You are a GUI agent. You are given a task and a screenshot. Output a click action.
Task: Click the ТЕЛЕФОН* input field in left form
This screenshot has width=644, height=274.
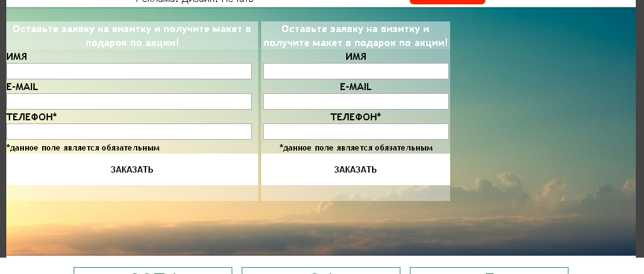(129, 132)
